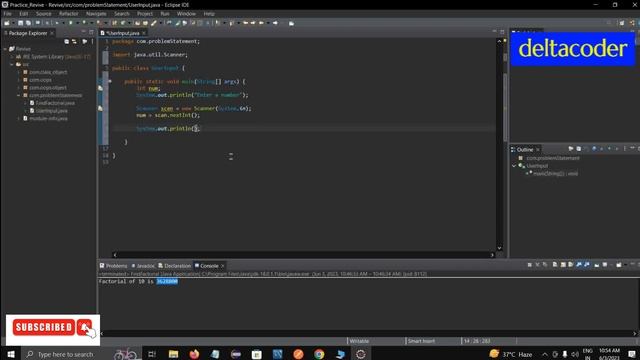Viewport: 640px width, 360px height.
Task: Close the Outline view tab
Action: 538,149
